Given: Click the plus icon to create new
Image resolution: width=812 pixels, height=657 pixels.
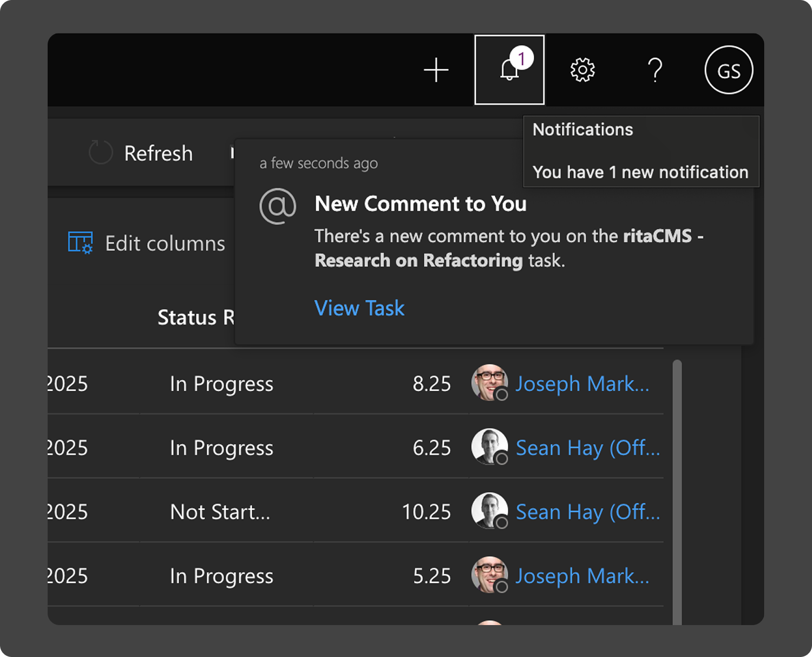Looking at the screenshot, I should (436, 70).
